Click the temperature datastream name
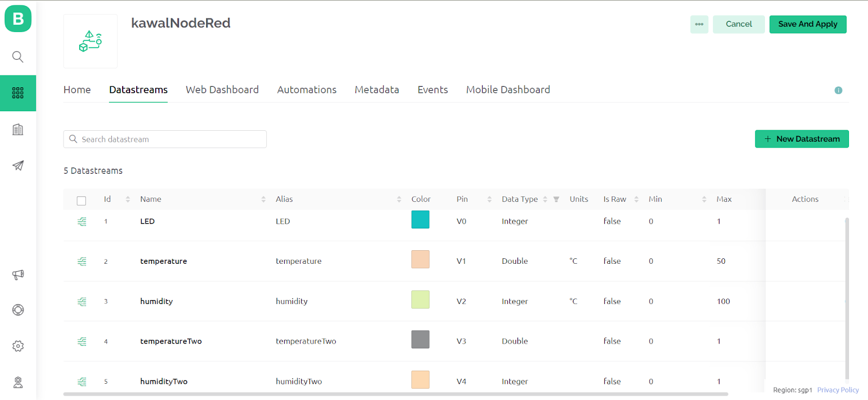The image size is (868, 400). (164, 262)
